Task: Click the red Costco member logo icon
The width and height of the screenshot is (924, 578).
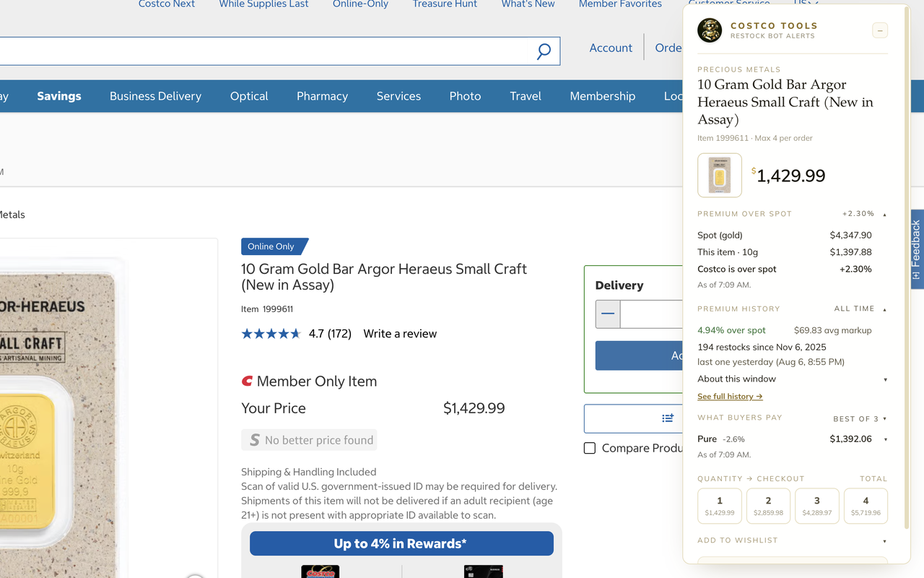Action: [x=247, y=381]
